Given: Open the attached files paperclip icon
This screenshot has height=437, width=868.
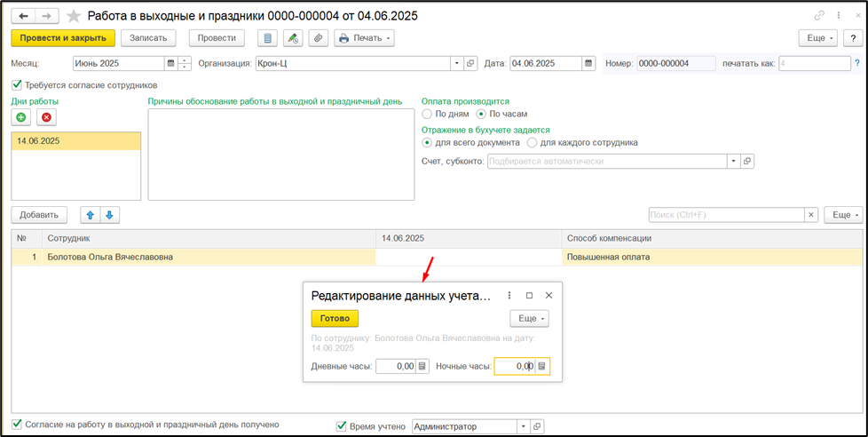Looking at the screenshot, I should (318, 38).
